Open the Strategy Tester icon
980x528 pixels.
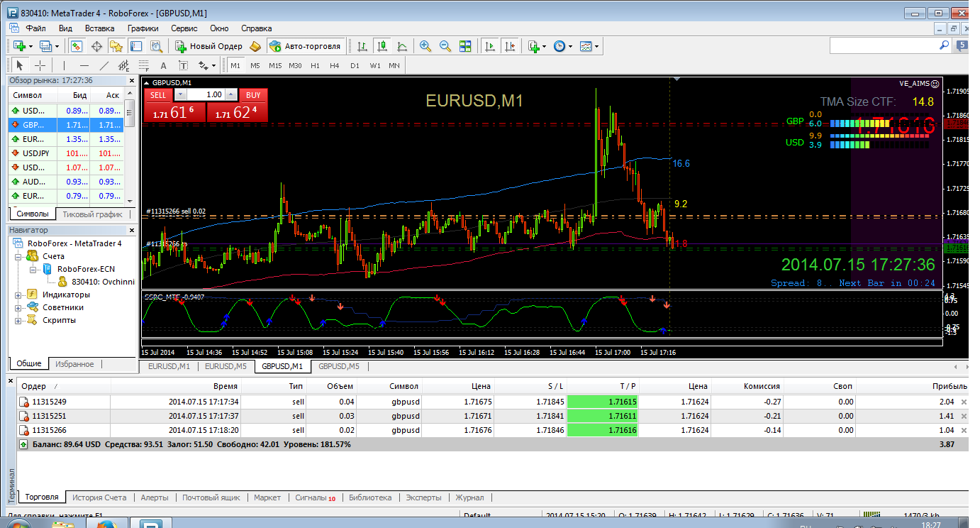pos(157,46)
